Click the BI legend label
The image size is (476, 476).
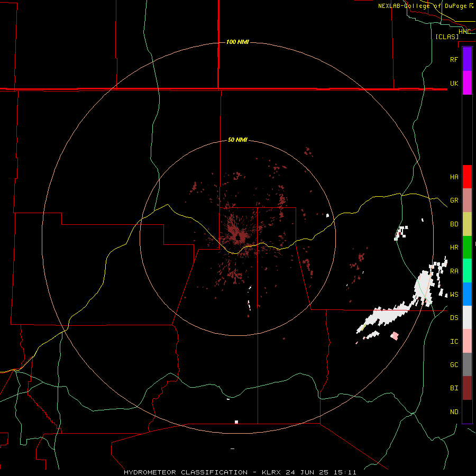click(x=454, y=388)
